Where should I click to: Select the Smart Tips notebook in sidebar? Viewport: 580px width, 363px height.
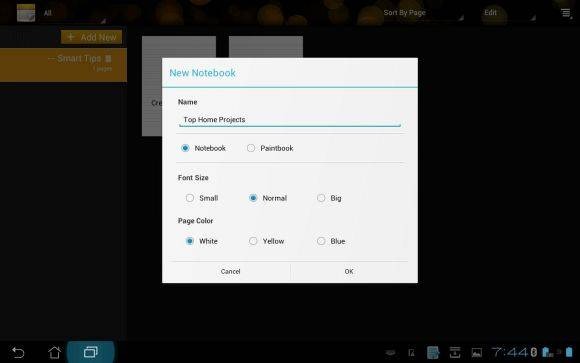(63, 65)
